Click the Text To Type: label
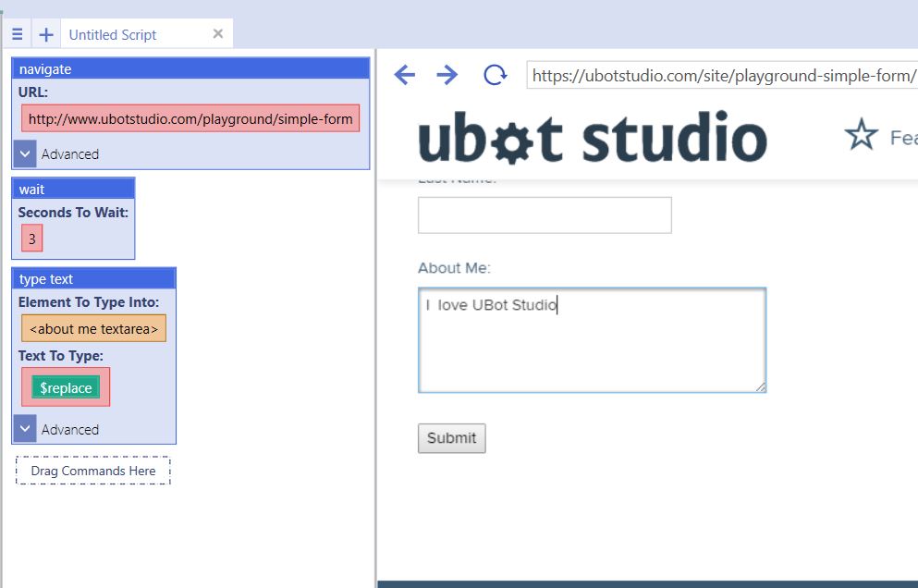The width and height of the screenshot is (918, 588). [60, 356]
